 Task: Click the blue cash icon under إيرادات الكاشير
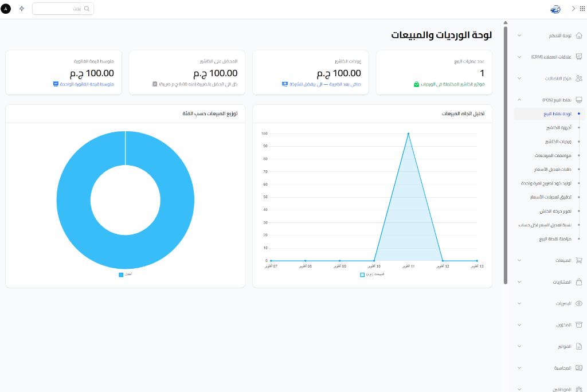coord(285,84)
